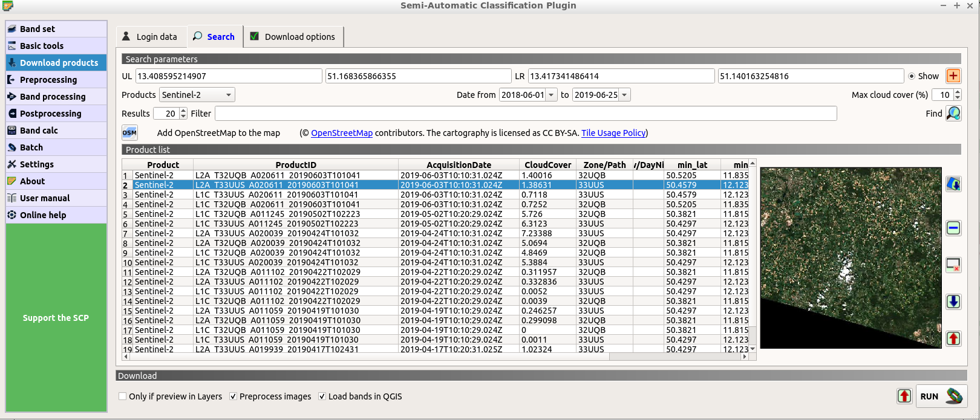The height and width of the screenshot is (420, 980).
Task: Click the blue down arrow import icon
Action: pos(953,302)
